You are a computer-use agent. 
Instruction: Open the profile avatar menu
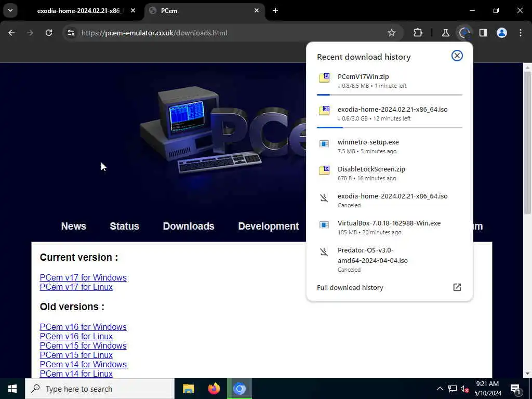coord(502,33)
